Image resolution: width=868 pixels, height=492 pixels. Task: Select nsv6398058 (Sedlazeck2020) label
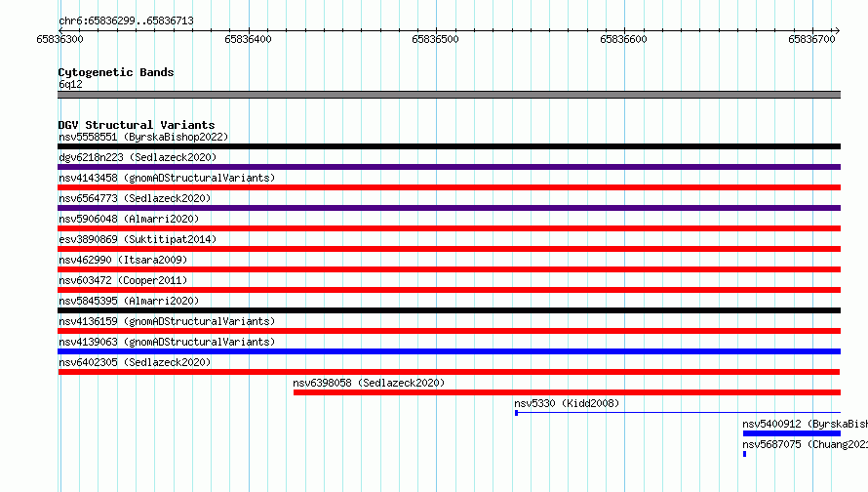pyautogui.click(x=369, y=383)
